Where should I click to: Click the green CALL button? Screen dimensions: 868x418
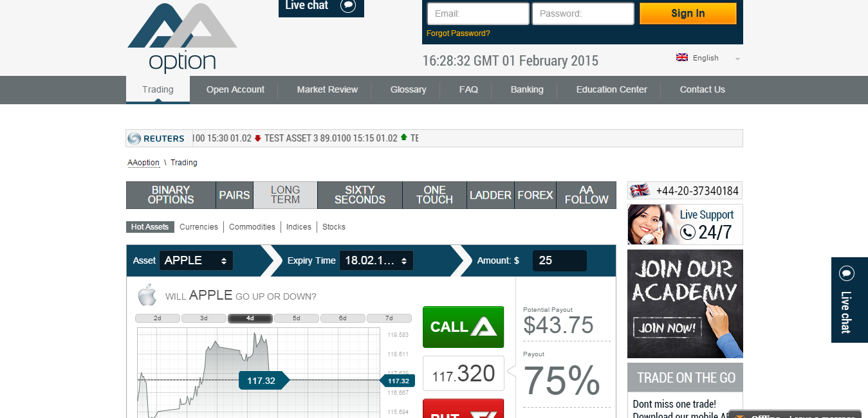pyautogui.click(x=463, y=327)
